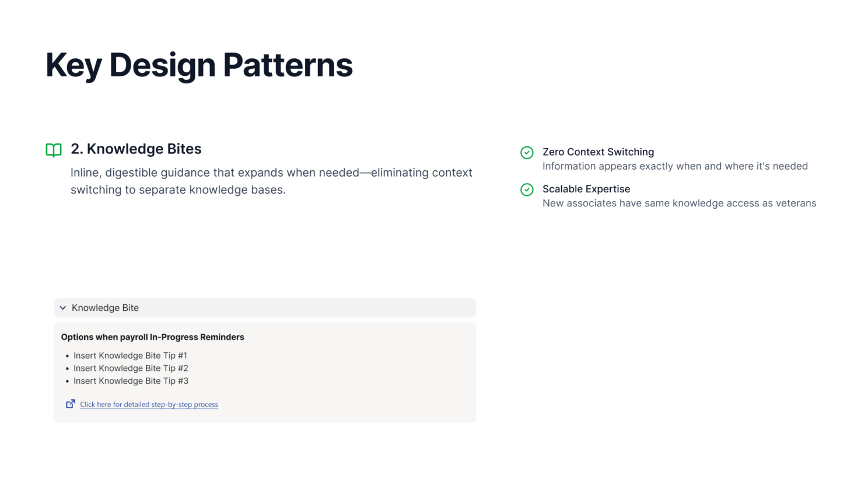The width and height of the screenshot is (868, 488).
Task: Click the green checkmark next to Zero Context Switching
Action: point(527,153)
